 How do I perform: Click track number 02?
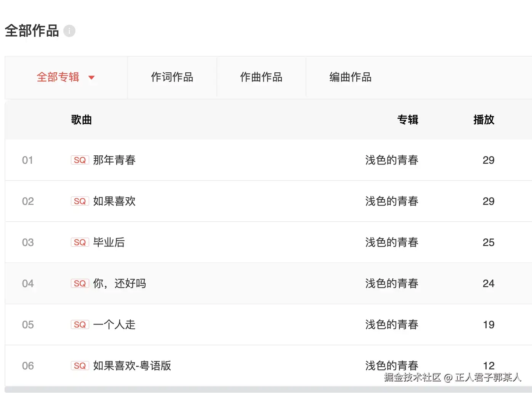(28, 201)
